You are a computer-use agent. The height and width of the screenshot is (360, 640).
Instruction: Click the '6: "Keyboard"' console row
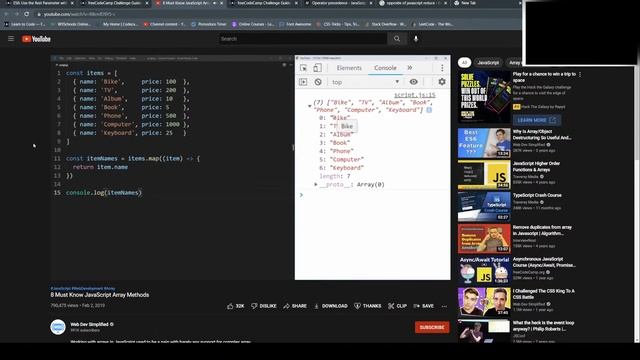click(341, 168)
